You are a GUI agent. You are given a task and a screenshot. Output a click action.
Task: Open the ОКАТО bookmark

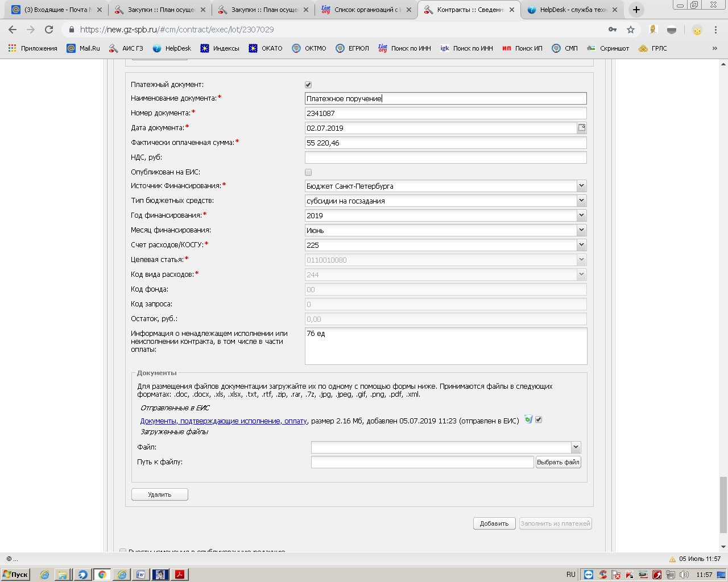point(266,48)
